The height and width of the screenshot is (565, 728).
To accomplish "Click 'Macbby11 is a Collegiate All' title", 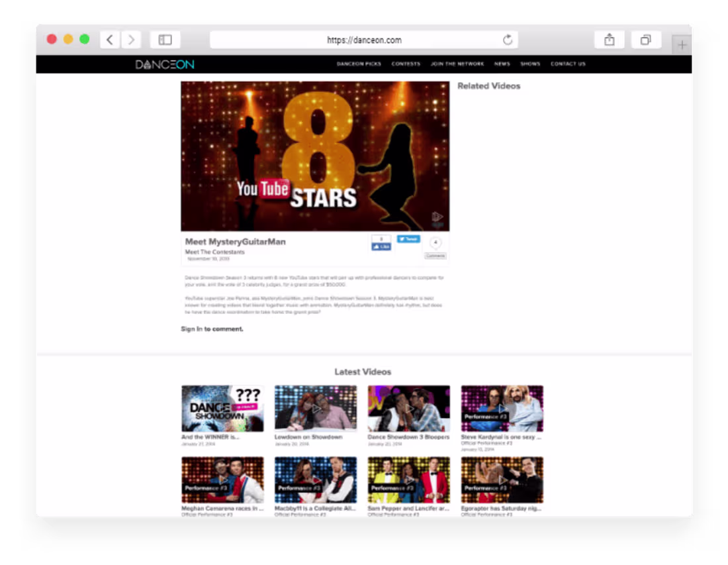I will pyautogui.click(x=315, y=509).
